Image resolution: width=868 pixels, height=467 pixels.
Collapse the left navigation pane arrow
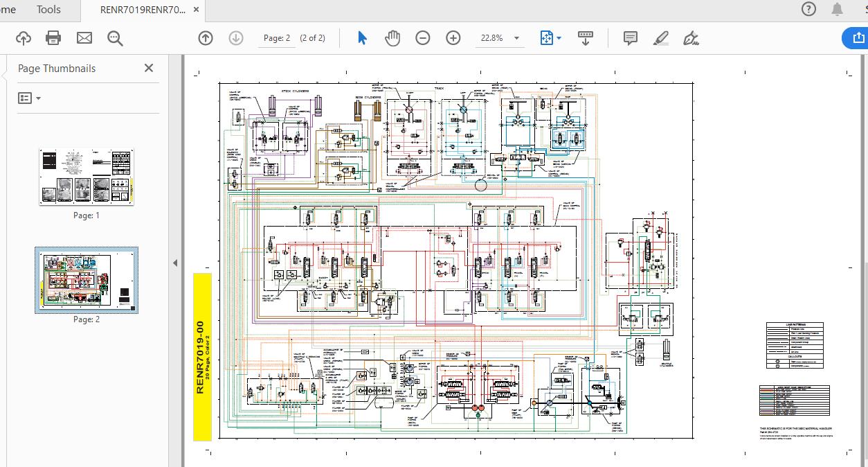pos(175,263)
